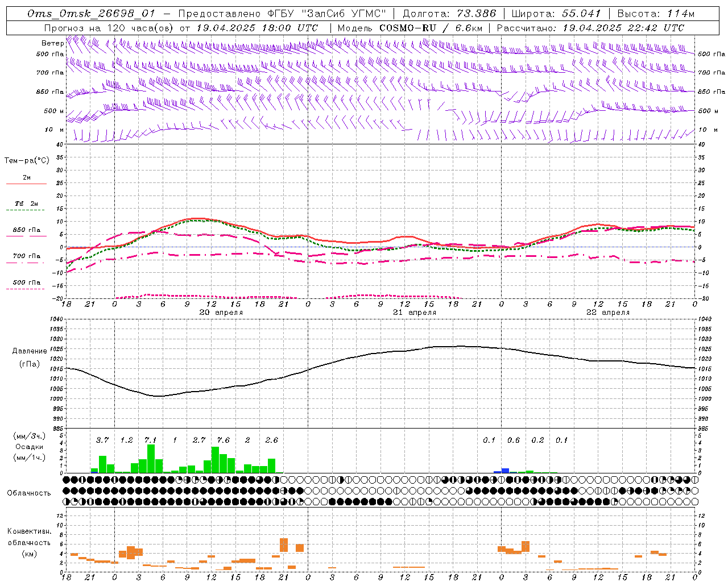Image resolution: width=728 pixels, height=582 pixels.
Task: Click the '20 апреля' date label
Action: tap(221, 313)
